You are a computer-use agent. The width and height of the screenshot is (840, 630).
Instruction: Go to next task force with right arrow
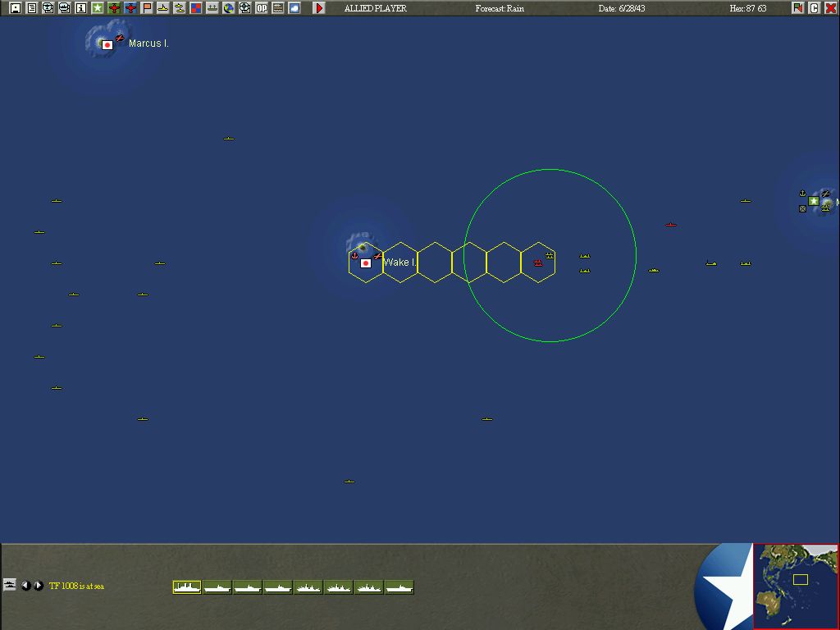coord(39,586)
